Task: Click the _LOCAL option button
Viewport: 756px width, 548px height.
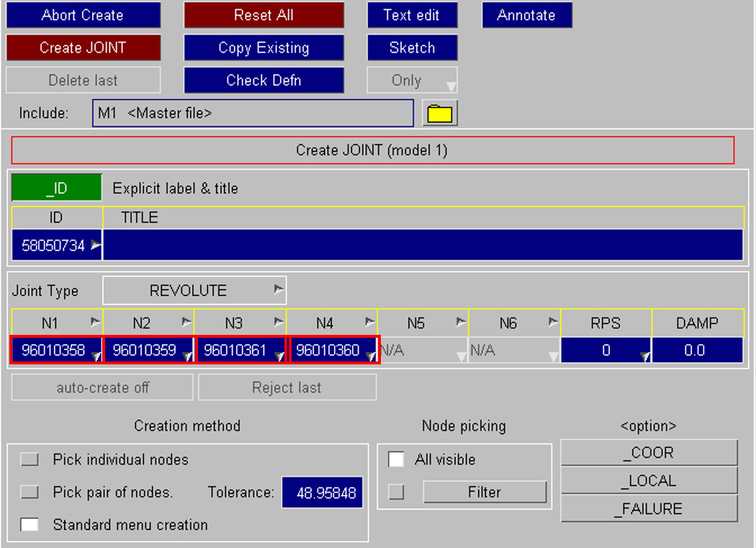Action: [649, 480]
